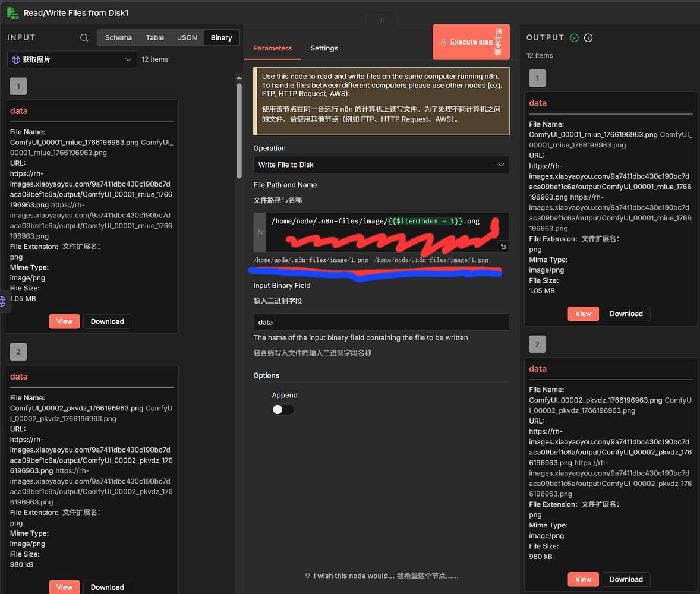Click the 980 kB file size in input
The image size is (700, 594).
21,565
